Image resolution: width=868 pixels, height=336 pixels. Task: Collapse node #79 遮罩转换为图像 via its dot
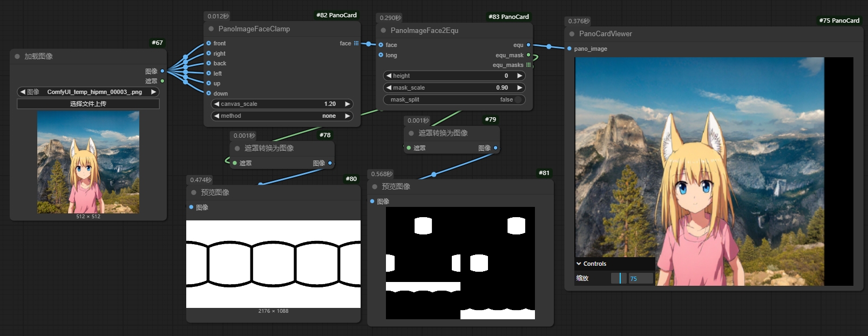pyautogui.click(x=411, y=133)
